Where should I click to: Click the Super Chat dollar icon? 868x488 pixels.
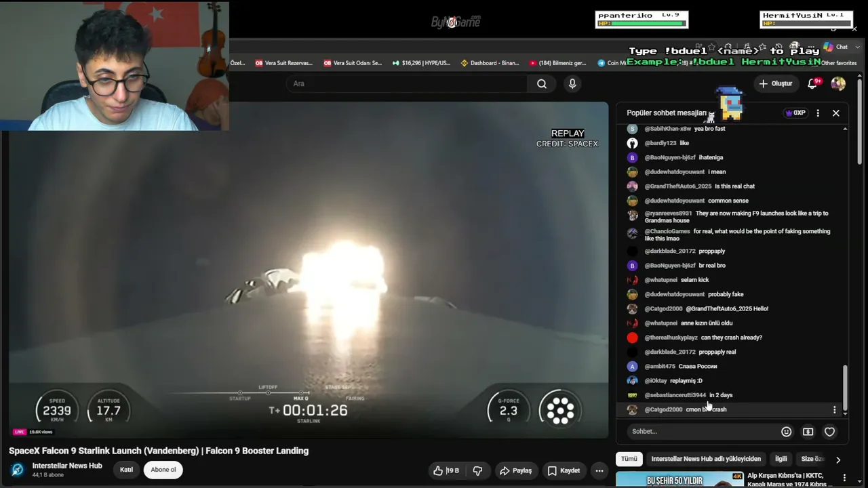coord(808,432)
